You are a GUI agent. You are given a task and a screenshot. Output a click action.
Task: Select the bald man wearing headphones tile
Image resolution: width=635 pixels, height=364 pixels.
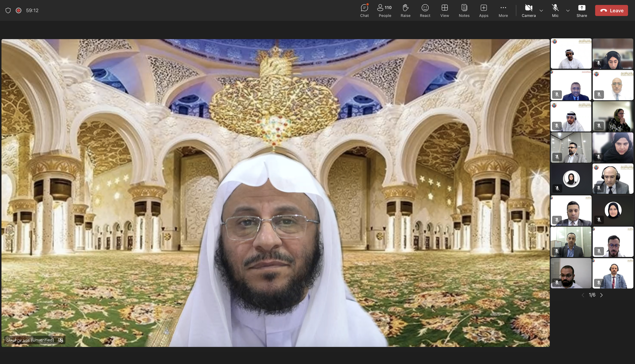tap(613, 179)
